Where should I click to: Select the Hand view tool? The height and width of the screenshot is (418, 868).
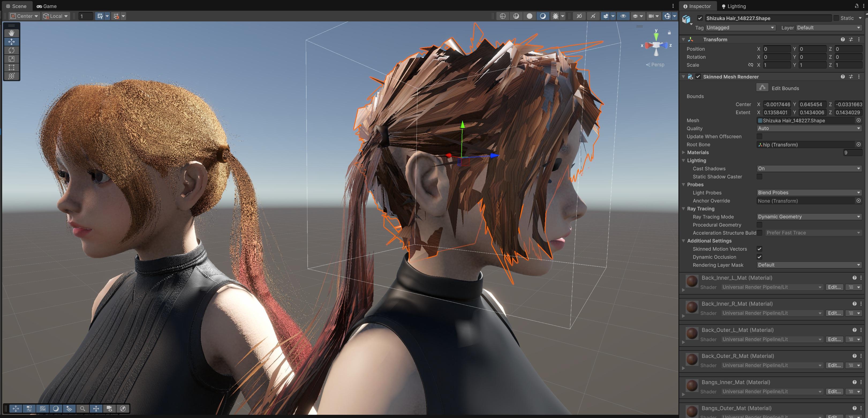(12, 33)
